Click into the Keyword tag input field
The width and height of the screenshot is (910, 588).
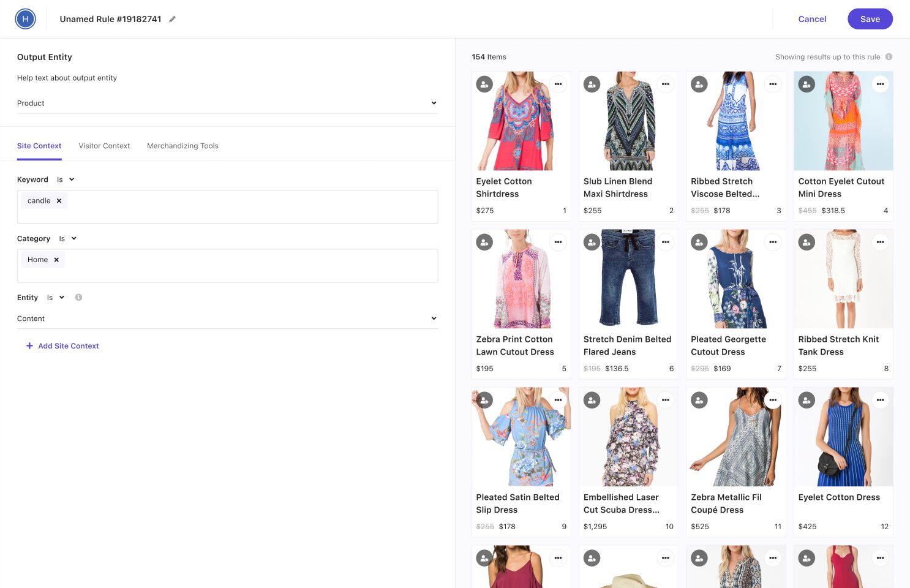point(227,207)
